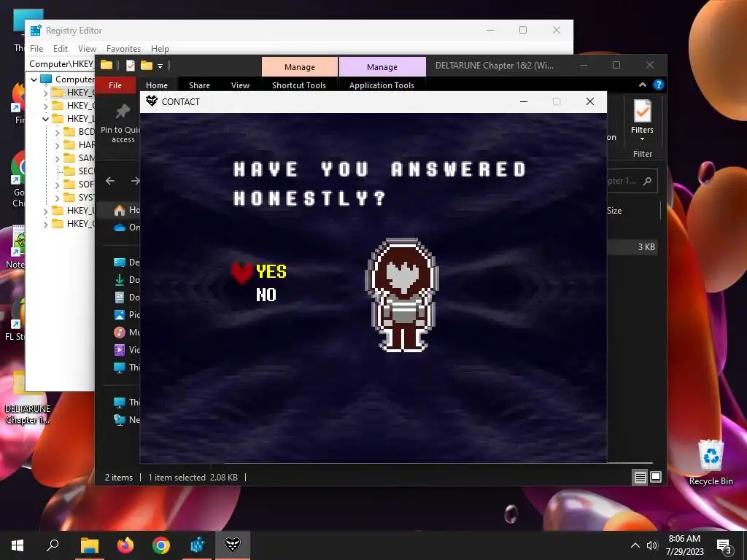Collapse the Computer node in Registry Editor
Screen dimensions: 747x560
pyautogui.click(x=34, y=79)
